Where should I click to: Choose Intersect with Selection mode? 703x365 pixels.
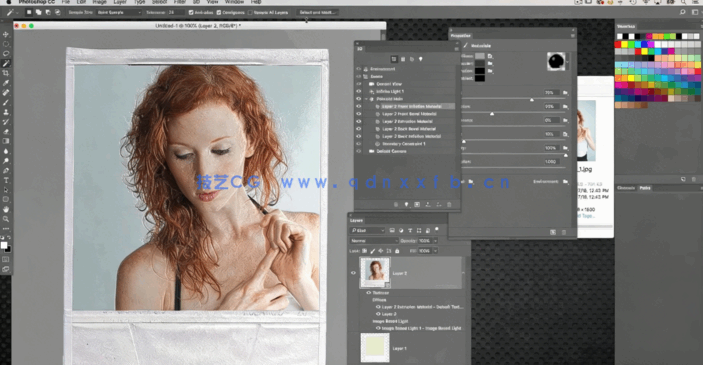point(58,13)
